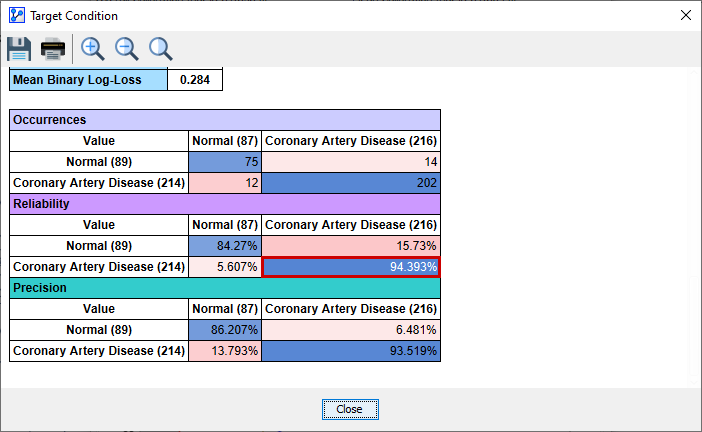The width and height of the screenshot is (702, 432).
Task: Click the Value header in Reliability table
Action: 99,225
